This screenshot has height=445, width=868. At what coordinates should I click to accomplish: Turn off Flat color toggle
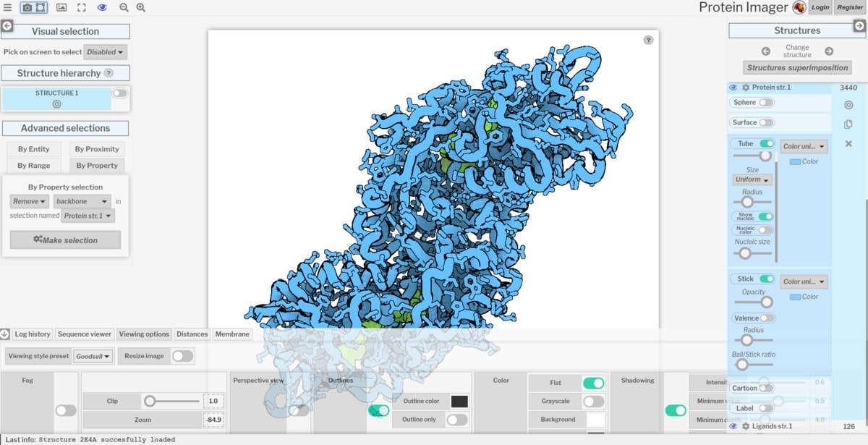coord(593,383)
